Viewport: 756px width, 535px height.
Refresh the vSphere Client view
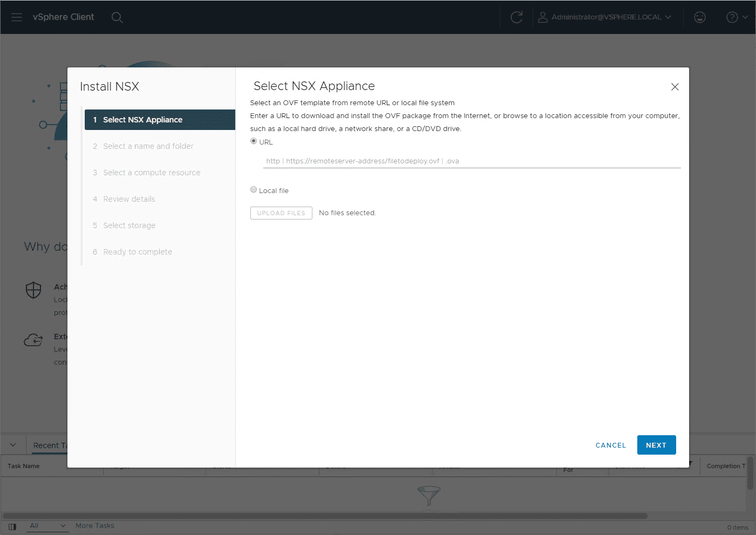516,17
